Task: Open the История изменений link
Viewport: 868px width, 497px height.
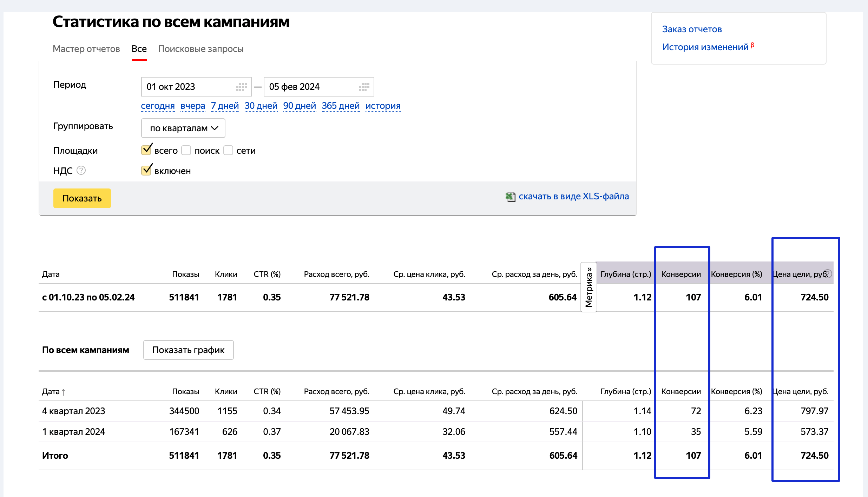Action: (x=705, y=47)
